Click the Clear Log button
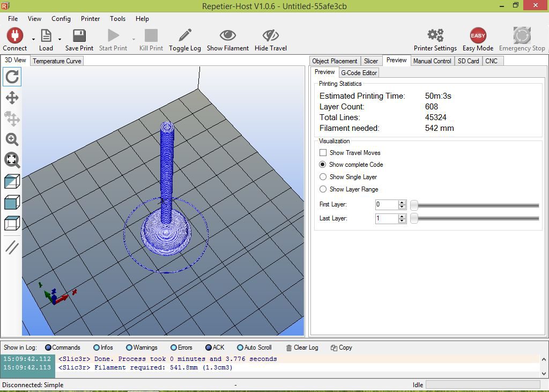Image resolution: width=549 pixels, height=392 pixels. click(x=302, y=347)
